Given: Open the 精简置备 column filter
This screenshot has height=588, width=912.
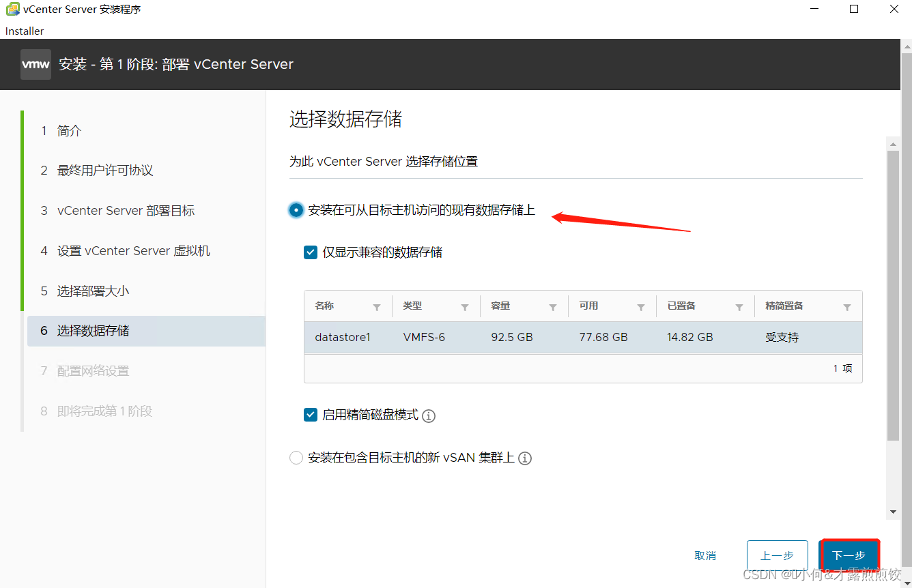Looking at the screenshot, I should click(x=847, y=308).
